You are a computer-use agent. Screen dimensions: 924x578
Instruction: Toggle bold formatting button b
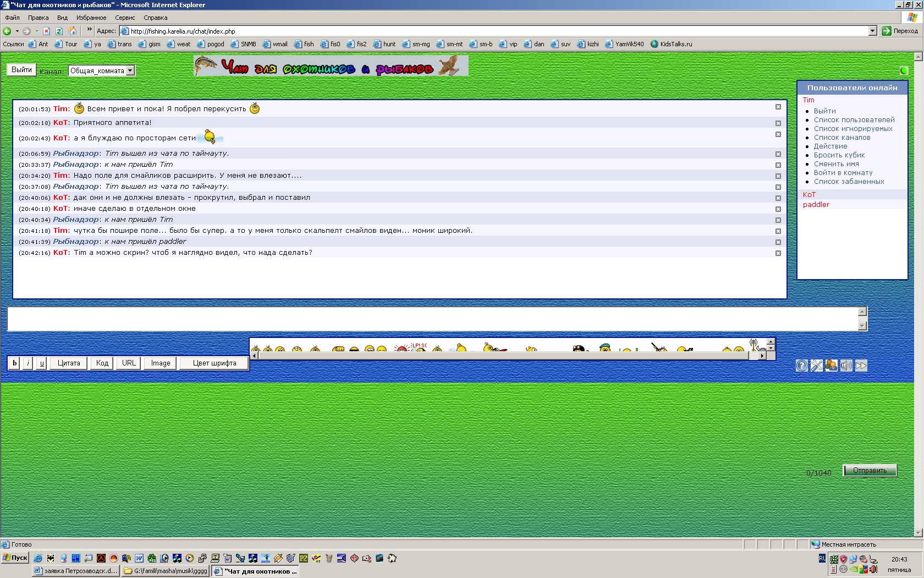[15, 363]
